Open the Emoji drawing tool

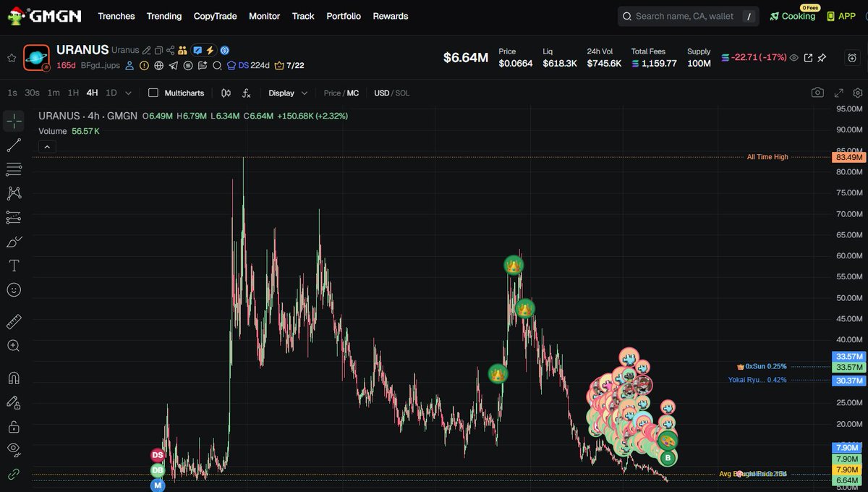click(14, 290)
